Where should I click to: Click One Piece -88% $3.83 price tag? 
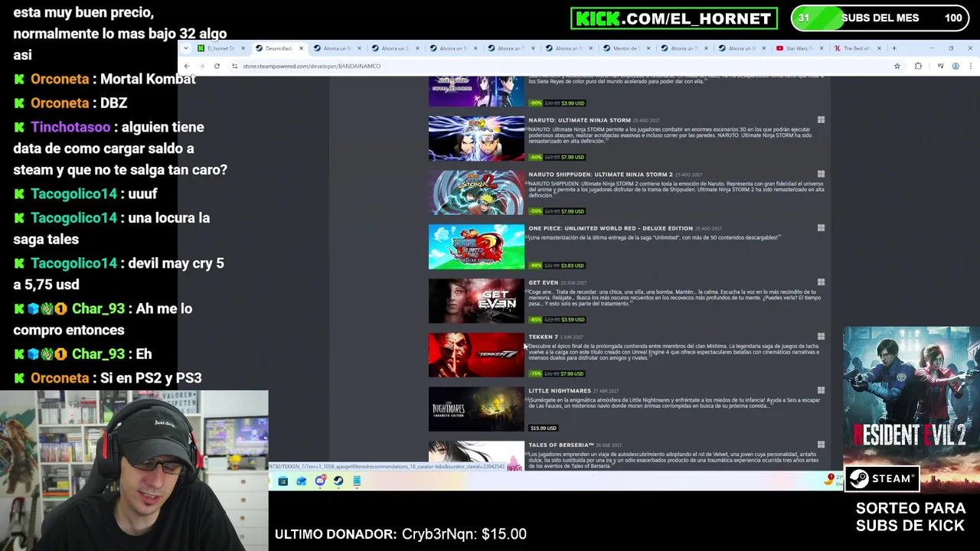pyautogui.click(x=557, y=266)
